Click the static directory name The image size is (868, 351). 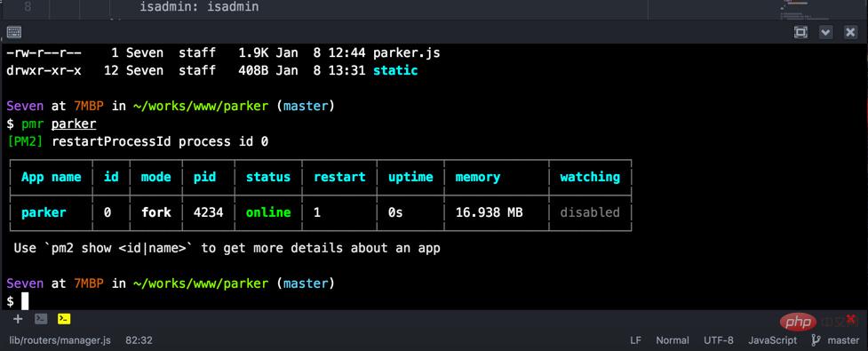pos(395,71)
